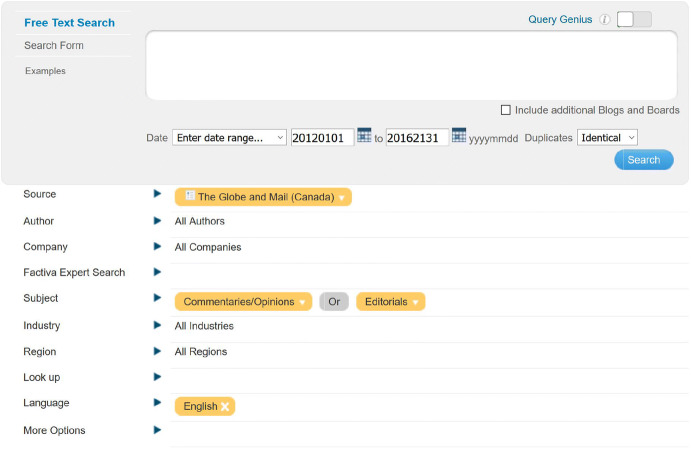691x449 pixels.
Task: Remove the English language filter
Action: point(226,407)
